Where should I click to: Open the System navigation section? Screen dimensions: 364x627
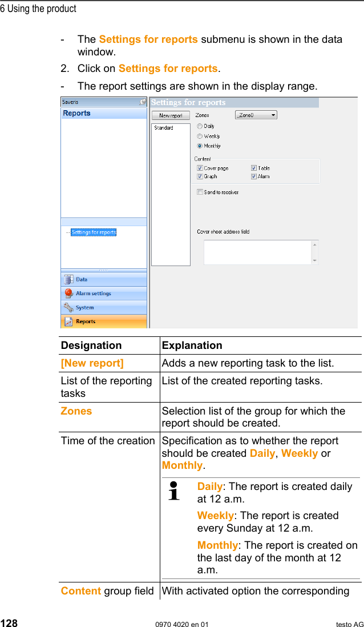click(104, 307)
